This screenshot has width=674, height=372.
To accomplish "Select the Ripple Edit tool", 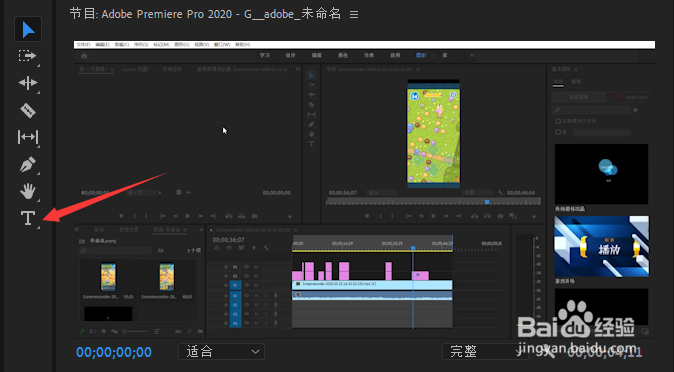I will pos(28,83).
